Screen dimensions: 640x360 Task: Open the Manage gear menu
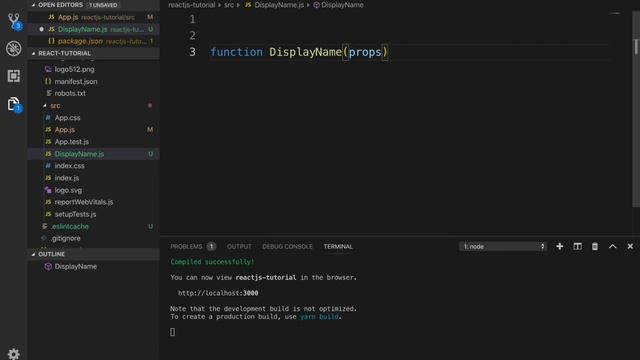tap(14, 353)
